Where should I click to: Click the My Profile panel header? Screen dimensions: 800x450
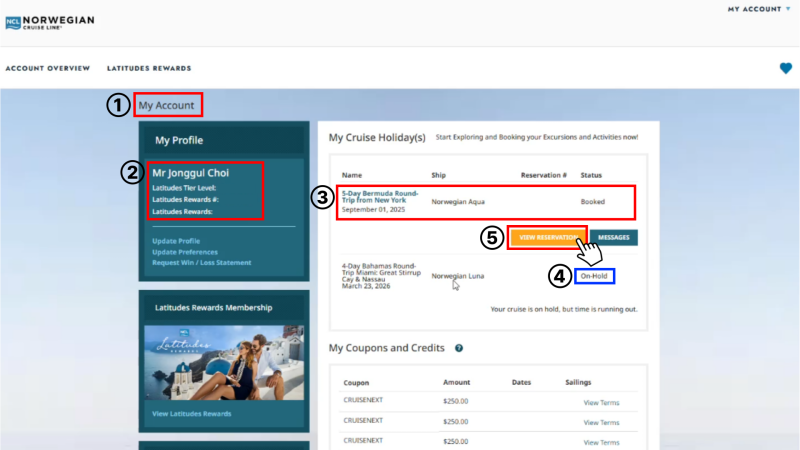224,140
